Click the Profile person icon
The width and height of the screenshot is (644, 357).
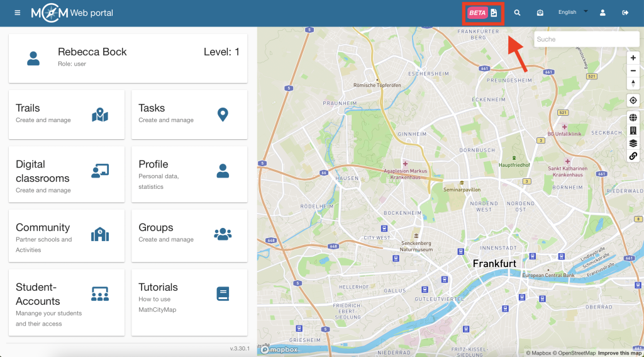(x=223, y=171)
